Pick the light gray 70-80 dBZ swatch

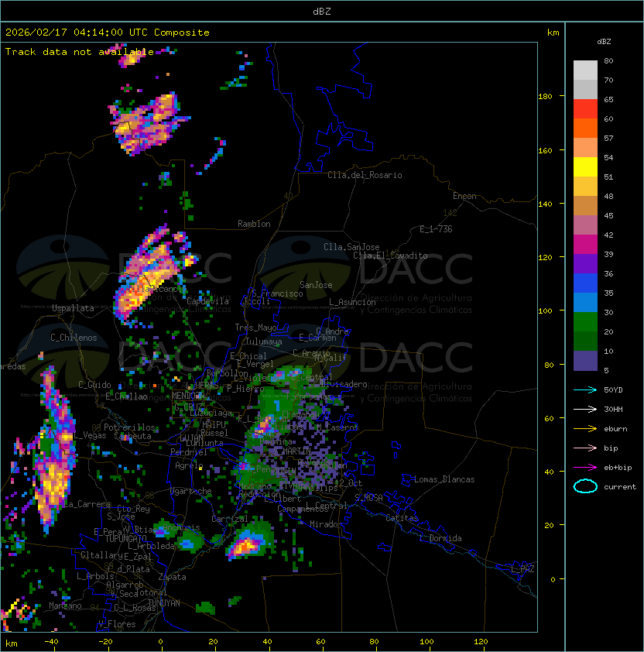coord(585,70)
